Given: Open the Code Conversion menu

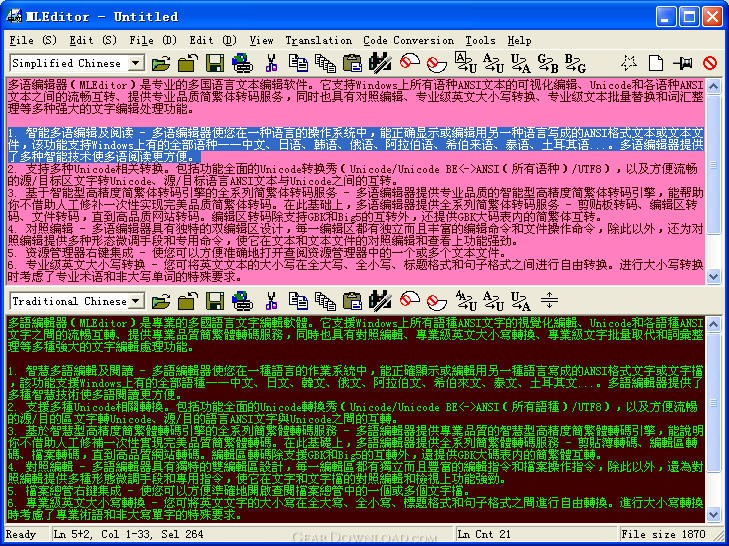Looking at the screenshot, I should click(x=408, y=40).
